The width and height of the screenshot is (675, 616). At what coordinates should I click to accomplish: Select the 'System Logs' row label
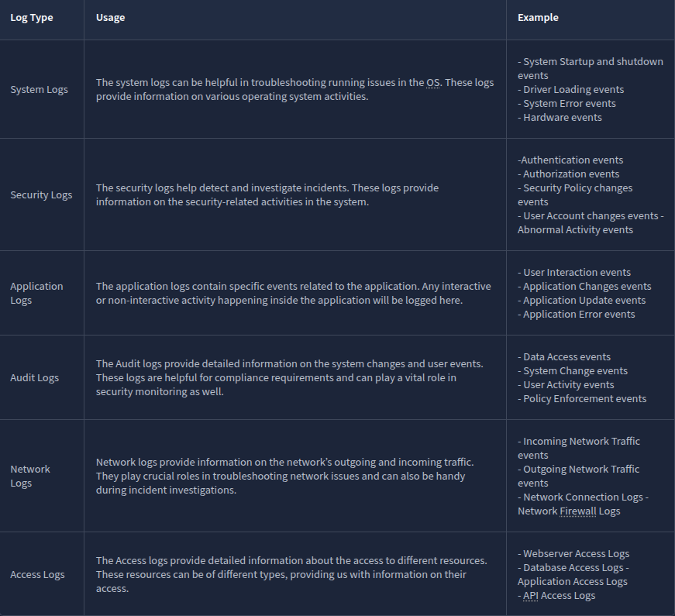39,90
